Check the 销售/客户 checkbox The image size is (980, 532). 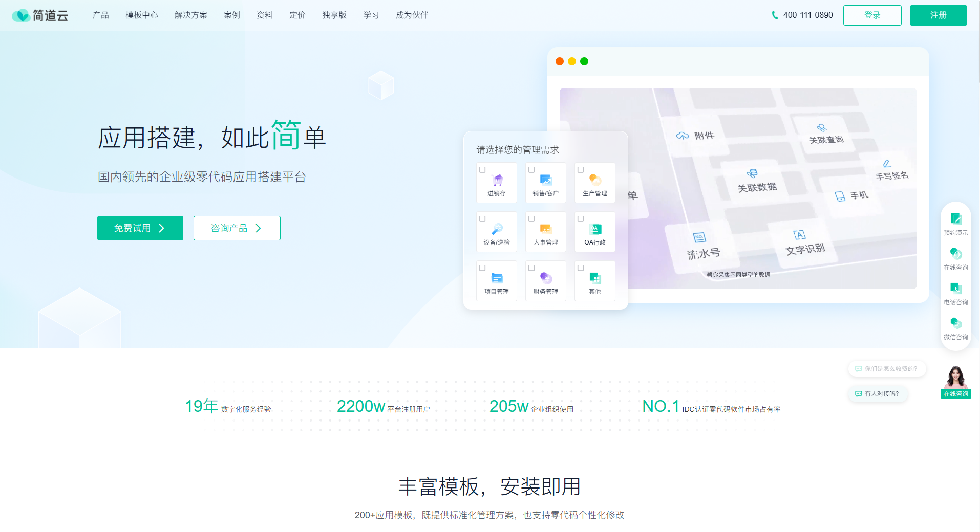coord(531,170)
